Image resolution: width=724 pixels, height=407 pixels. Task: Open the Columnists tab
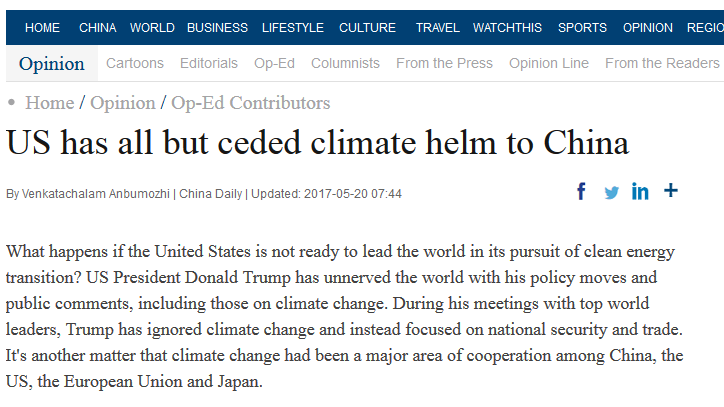coord(345,63)
